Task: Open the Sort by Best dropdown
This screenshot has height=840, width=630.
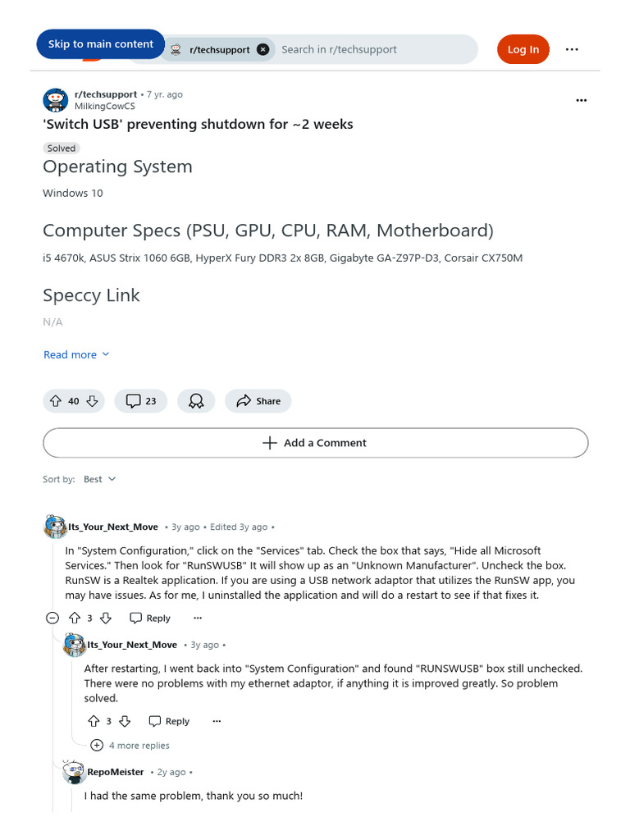Action: pos(100,479)
